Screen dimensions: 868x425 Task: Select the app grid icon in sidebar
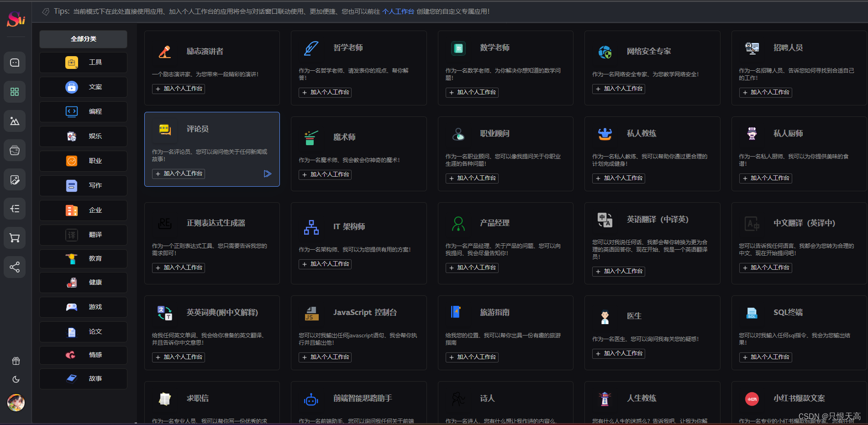tap(15, 92)
